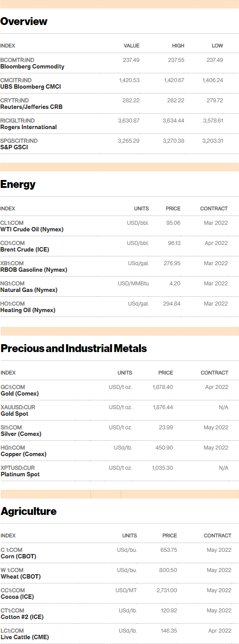239x644 pixels.
Task: Open WTI Crude Oil (Nymex) quote
Action: click(x=32, y=230)
